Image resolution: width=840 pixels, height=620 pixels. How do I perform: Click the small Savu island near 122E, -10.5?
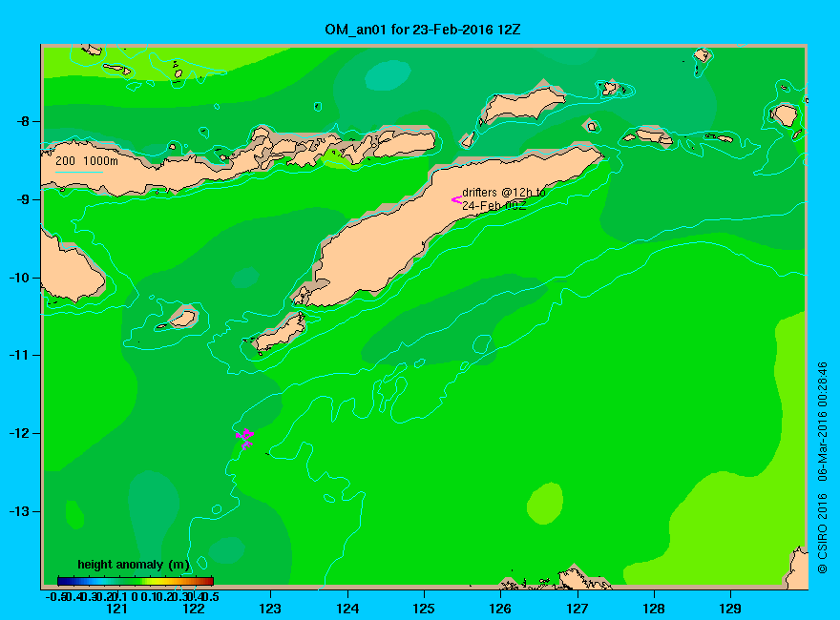182,319
